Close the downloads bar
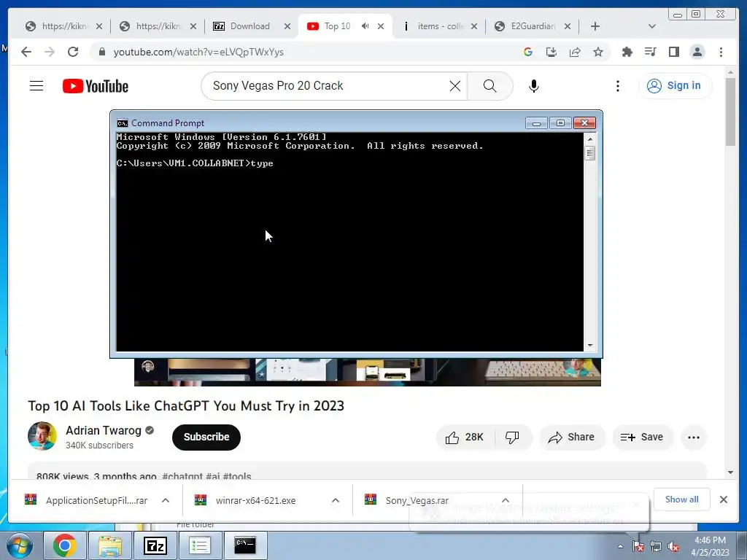The width and height of the screenshot is (747, 560). [724, 499]
